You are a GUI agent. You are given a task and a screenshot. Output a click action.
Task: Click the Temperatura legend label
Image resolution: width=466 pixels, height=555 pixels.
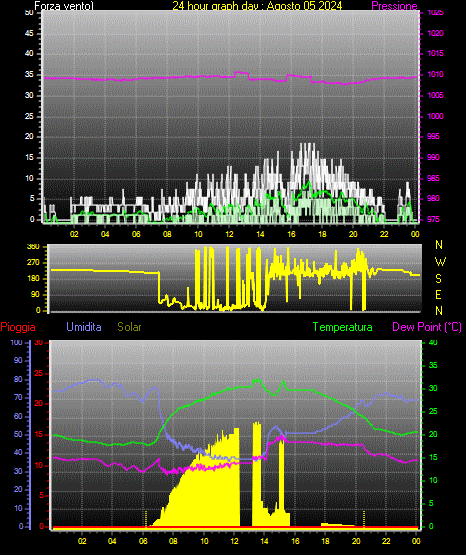(343, 327)
